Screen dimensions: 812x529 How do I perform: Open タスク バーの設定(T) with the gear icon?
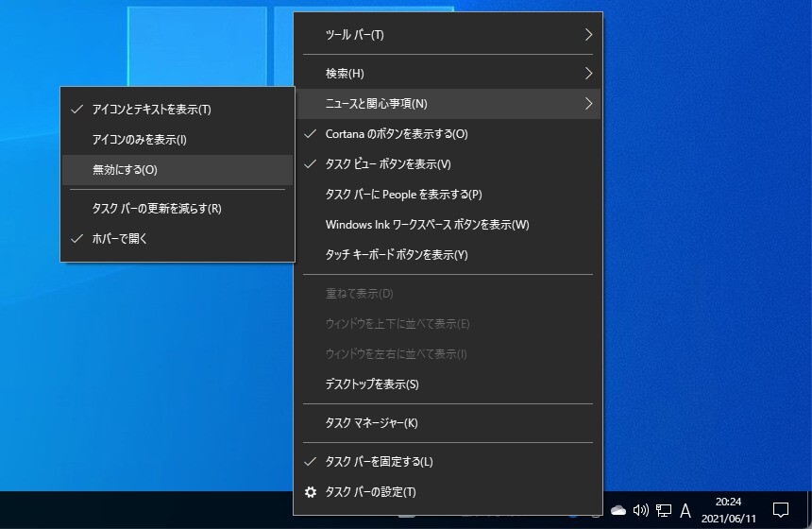click(448, 492)
